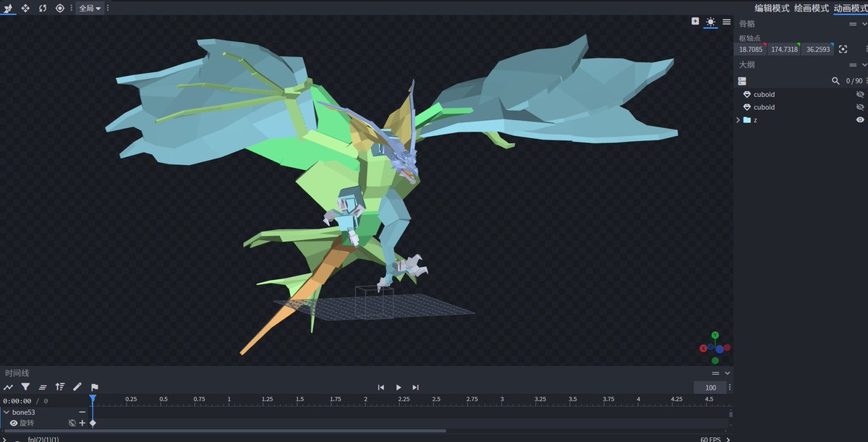
Task: Toggle outliner options list icon
Action: tap(742, 81)
